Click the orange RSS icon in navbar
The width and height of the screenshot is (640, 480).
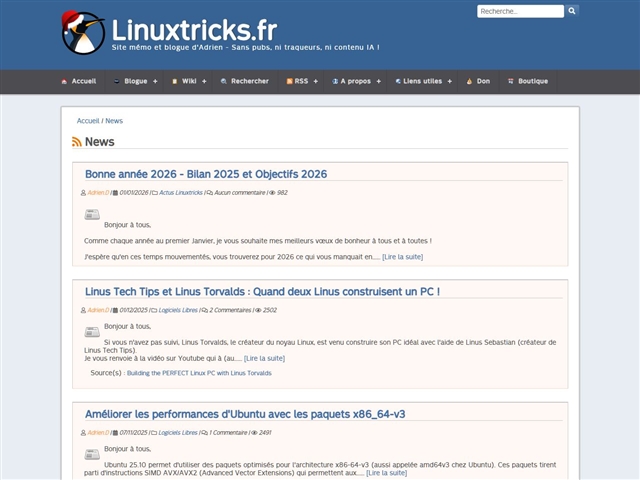point(289,81)
